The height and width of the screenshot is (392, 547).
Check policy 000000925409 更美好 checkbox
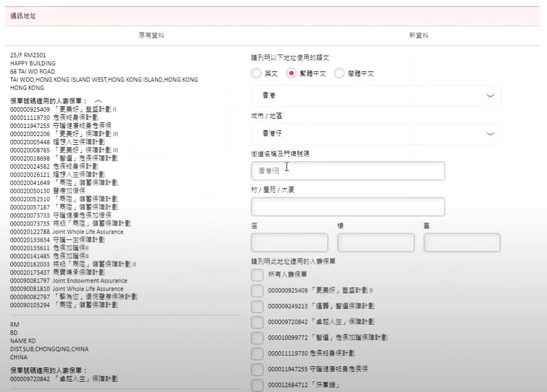pos(257,290)
